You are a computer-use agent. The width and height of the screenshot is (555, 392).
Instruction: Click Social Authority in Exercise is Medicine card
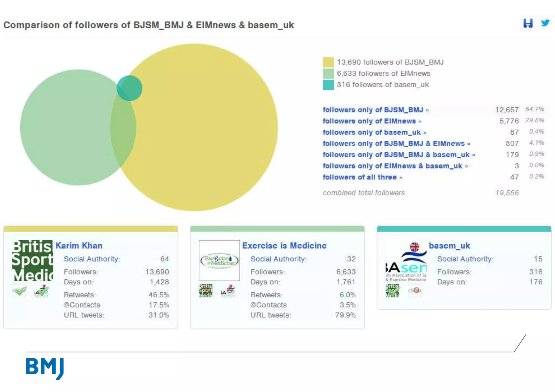[278, 259]
